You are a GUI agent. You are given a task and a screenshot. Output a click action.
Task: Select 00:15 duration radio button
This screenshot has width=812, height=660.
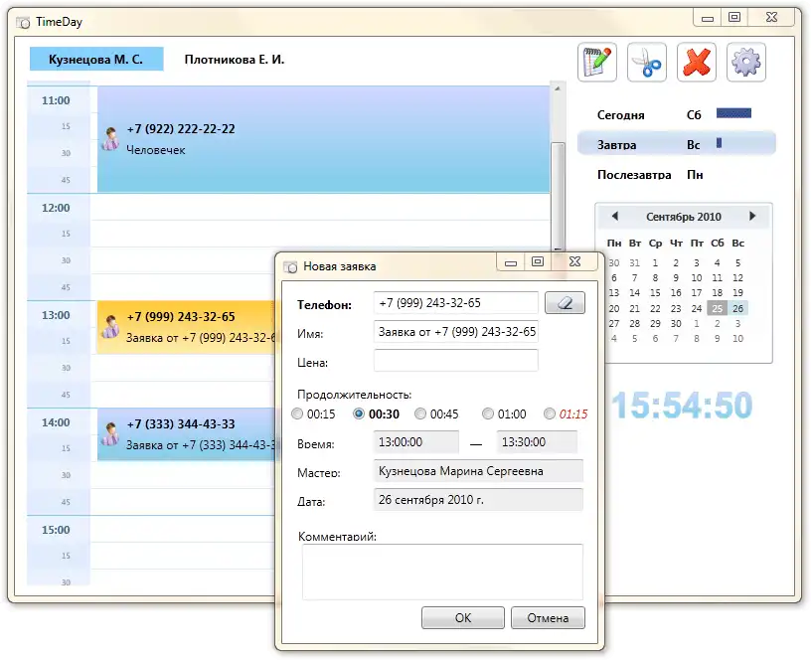(x=297, y=413)
